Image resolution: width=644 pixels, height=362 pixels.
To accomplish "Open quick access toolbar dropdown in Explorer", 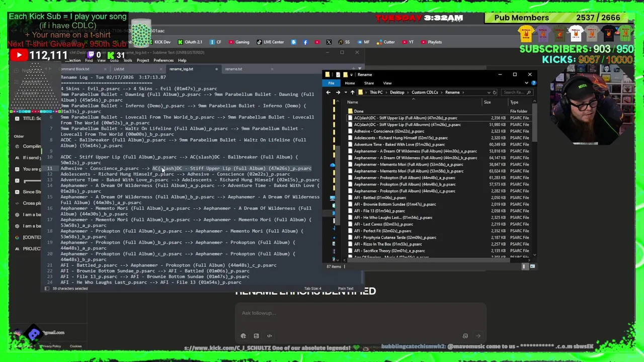I will tap(352, 75).
